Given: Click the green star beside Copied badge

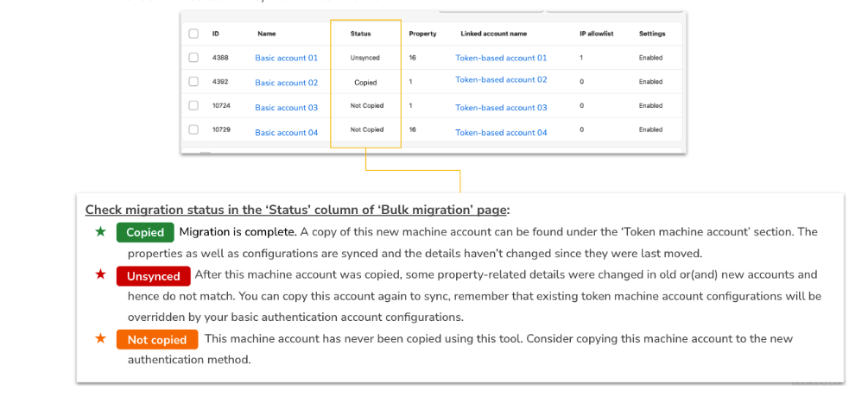Looking at the screenshot, I should pos(101,232).
